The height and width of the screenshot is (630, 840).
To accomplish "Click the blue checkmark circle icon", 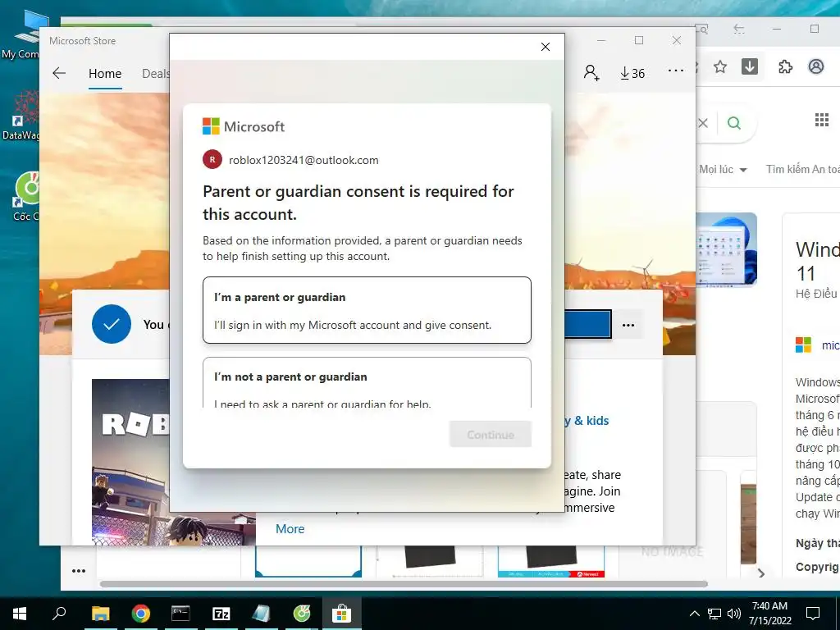I will [112, 324].
